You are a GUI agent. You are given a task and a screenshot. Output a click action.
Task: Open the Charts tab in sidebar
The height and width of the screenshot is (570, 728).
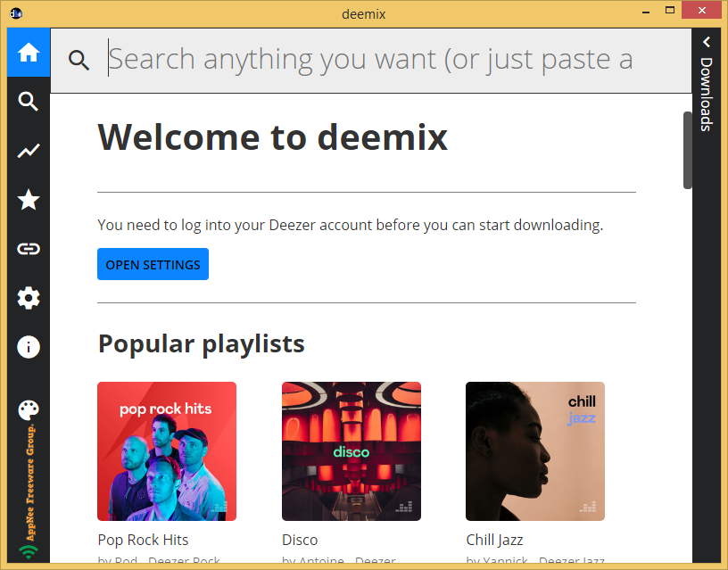pyautogui.click(x=29, y=151)
